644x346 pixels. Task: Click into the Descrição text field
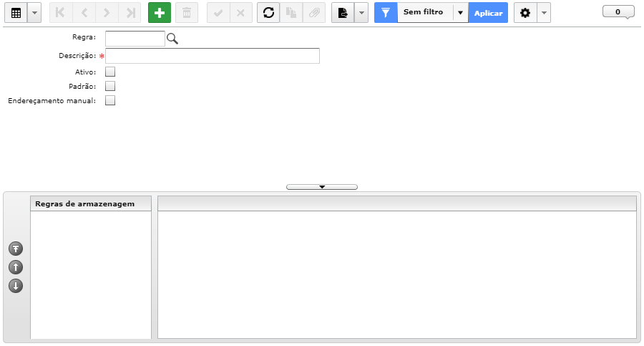pyautogui.click(x=213, y=56)
